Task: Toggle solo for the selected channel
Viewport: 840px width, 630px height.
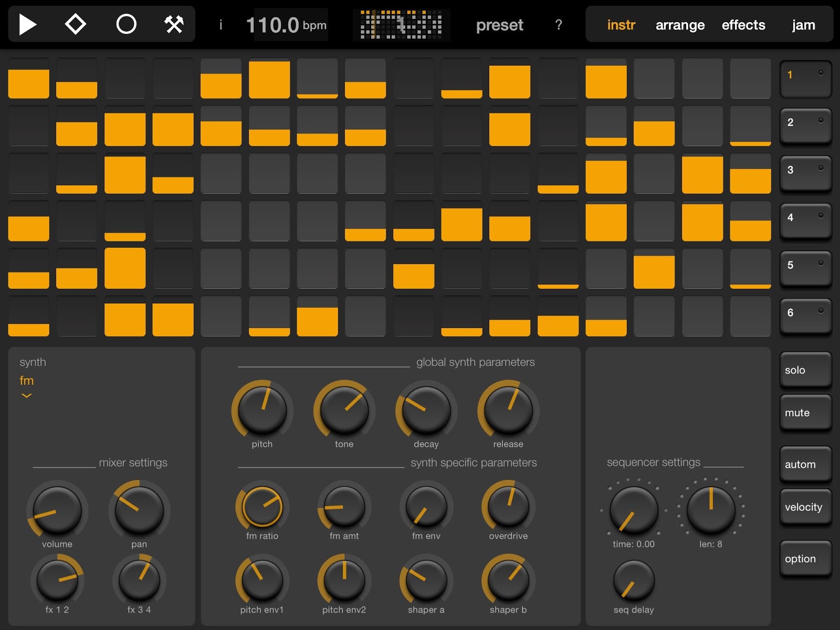Action: pyautogui.click(x=806, y=370)
